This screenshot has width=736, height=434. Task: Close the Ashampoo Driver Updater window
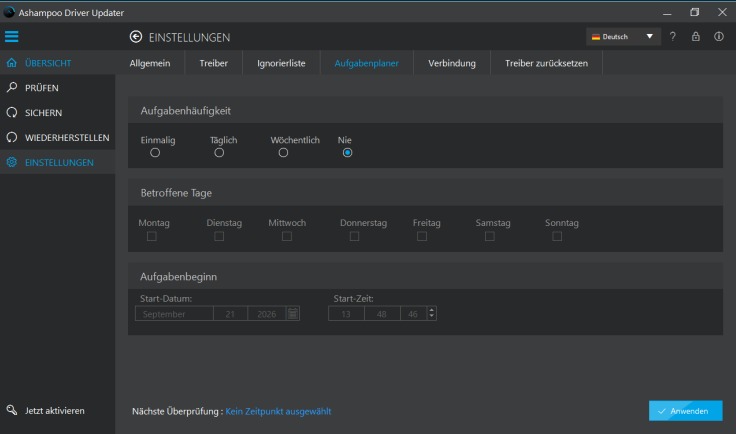[x=722, y=13]
